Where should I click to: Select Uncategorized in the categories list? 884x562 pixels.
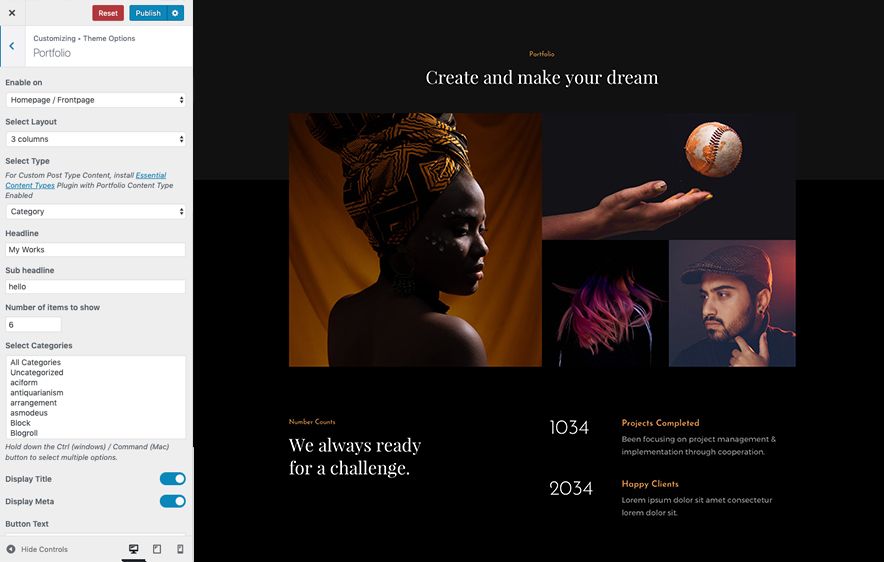point(37,373)
